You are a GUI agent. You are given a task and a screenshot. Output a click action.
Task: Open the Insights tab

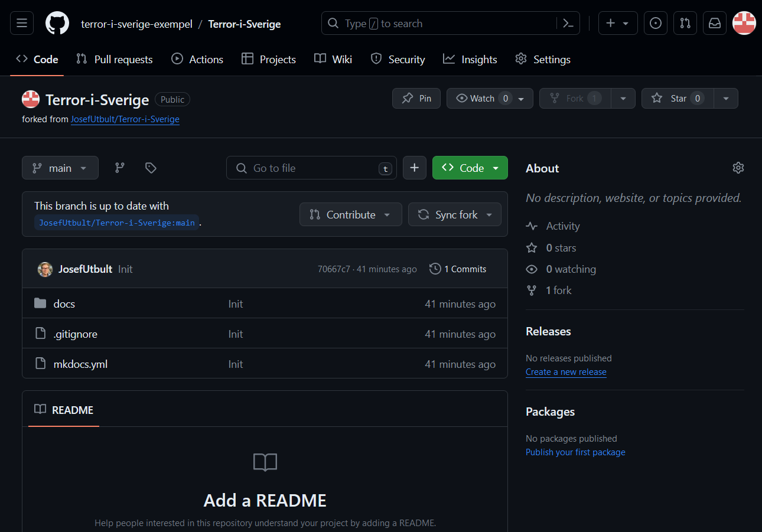point(470,59)
